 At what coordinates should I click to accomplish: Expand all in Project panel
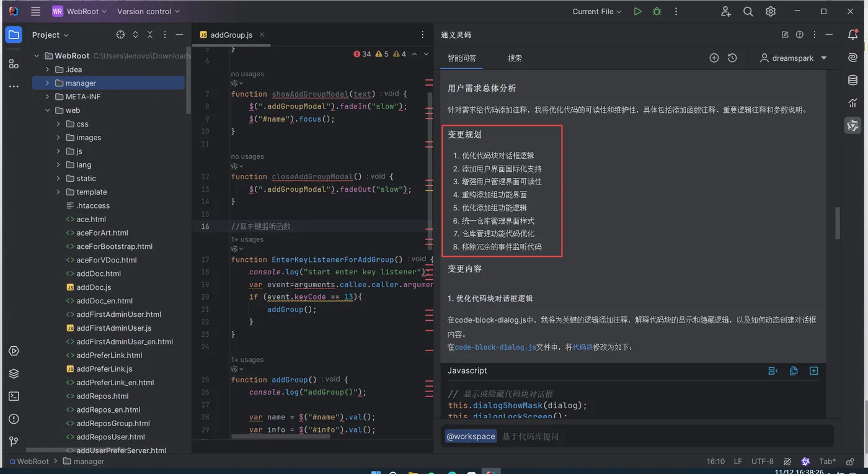coord(135,35)
